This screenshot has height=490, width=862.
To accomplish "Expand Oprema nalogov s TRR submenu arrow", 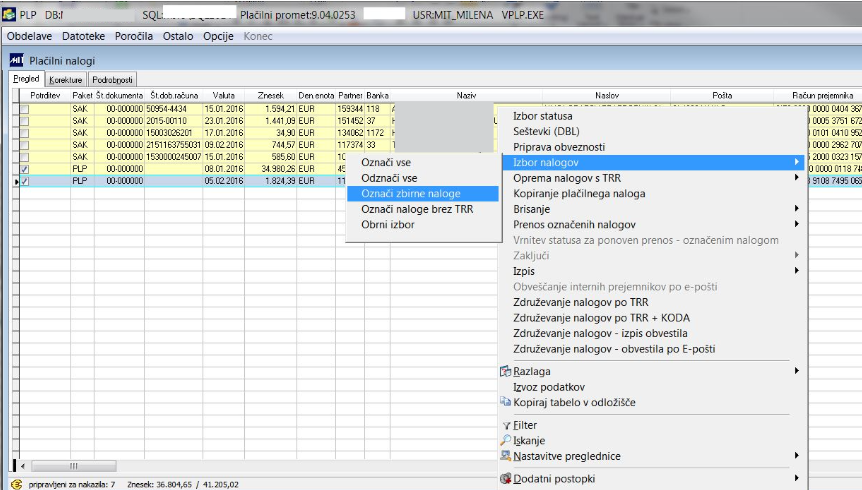I will (796, 178).
